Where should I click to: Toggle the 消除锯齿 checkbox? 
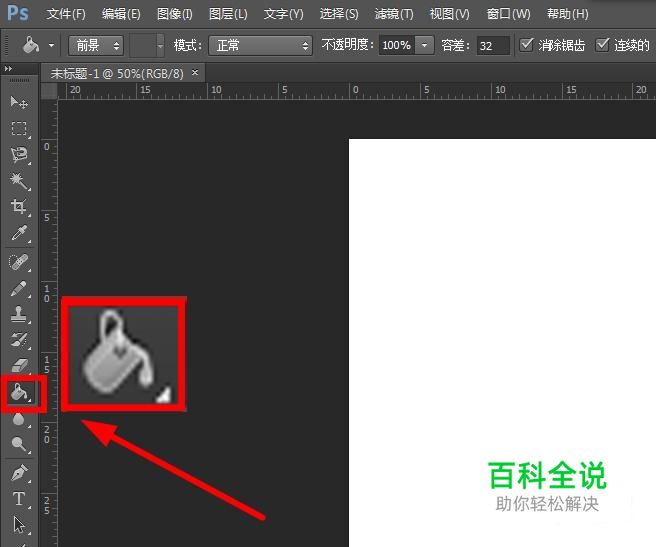click(526, 44)
